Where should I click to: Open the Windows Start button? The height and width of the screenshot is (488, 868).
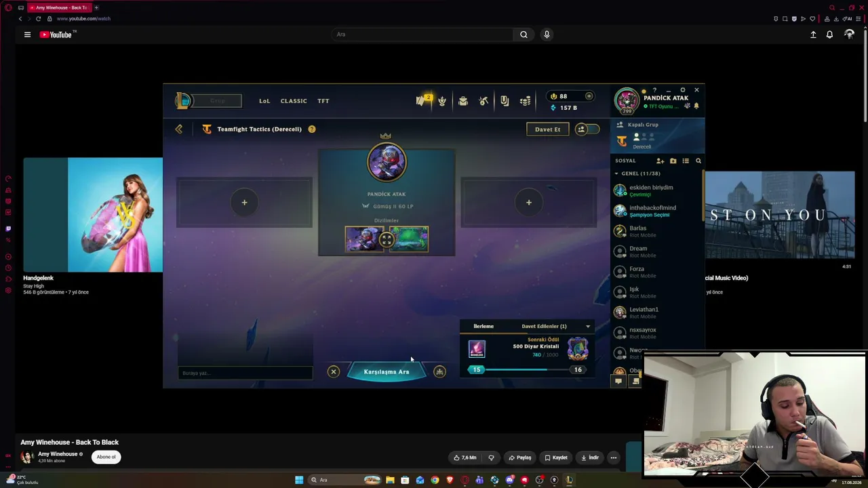[x=299, y=480]
